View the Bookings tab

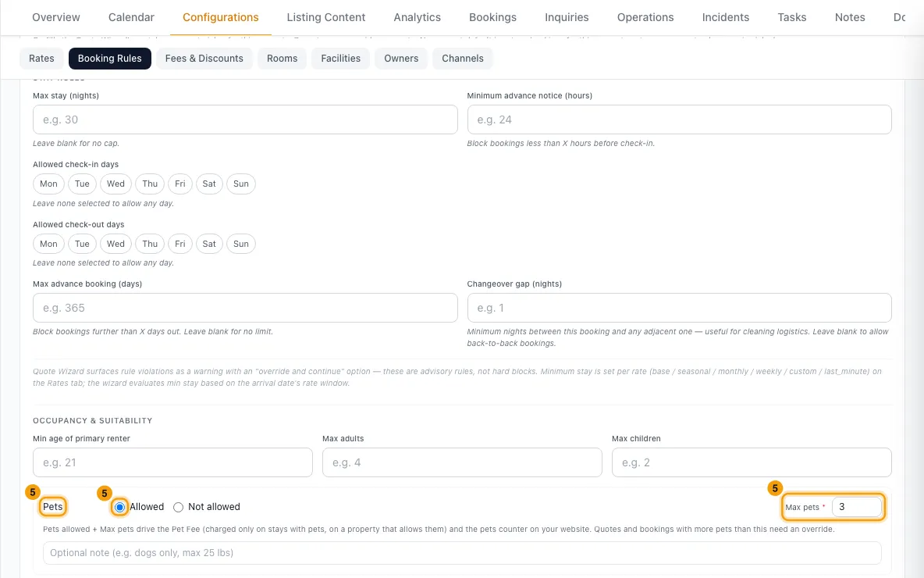coord(492,18)
